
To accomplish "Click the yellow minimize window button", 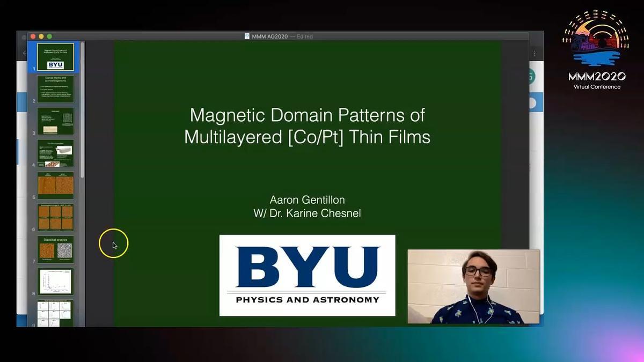I will point(41,36).
